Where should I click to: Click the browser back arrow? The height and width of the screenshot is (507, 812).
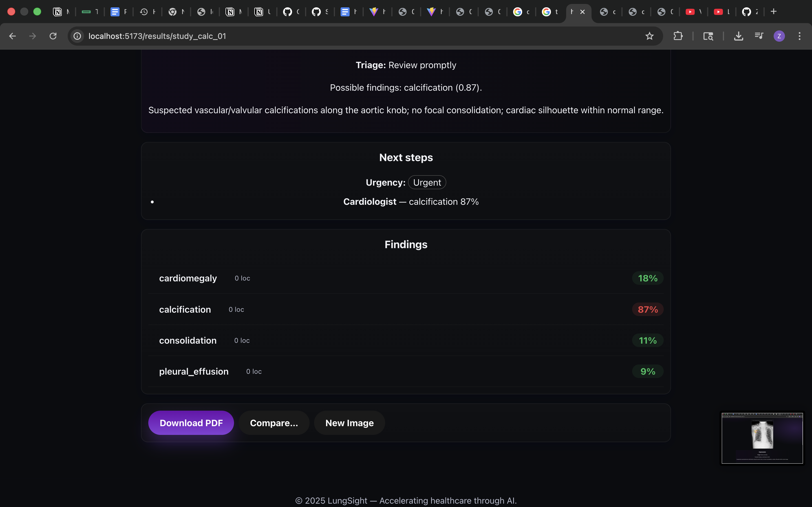click(x=12, y=36)
